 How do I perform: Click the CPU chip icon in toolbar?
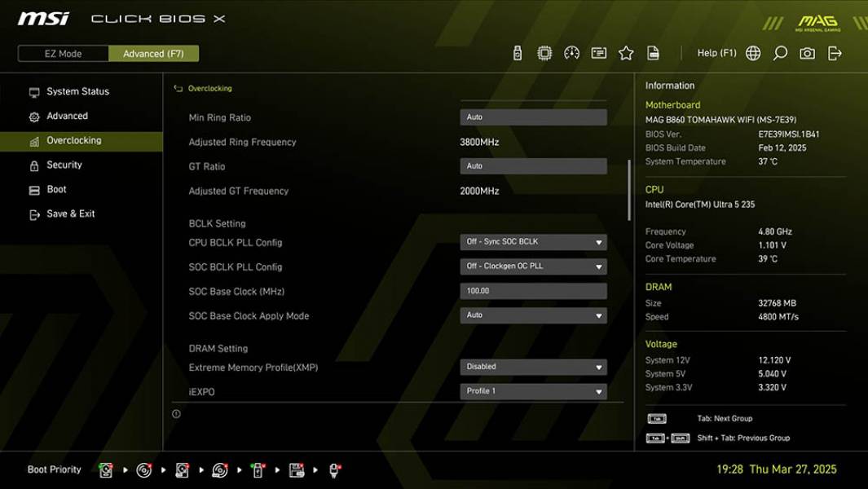click(x=544, y=53)
